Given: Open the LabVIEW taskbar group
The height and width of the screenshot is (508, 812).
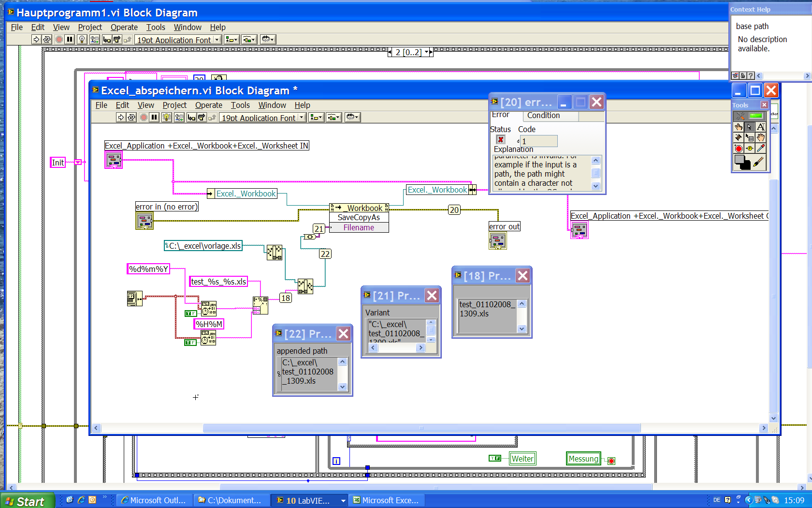Looking at the screenshot, I should click(310, 500).
